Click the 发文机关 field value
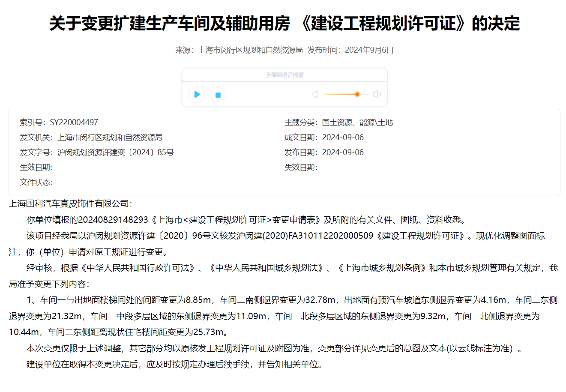Image resolution: width=566 pixels, height=392 pixels. coord(110,138)
